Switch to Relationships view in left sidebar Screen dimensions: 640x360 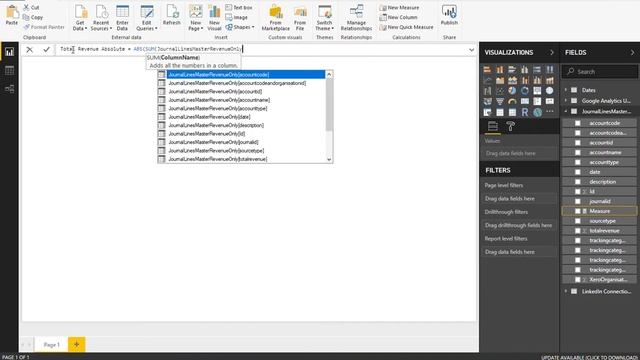pos(9,89)
